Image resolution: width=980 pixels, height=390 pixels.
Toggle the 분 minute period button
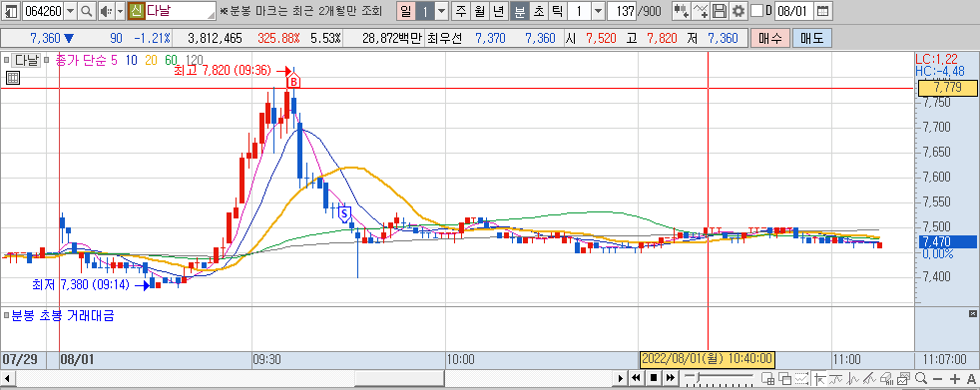tap(519, 11)
